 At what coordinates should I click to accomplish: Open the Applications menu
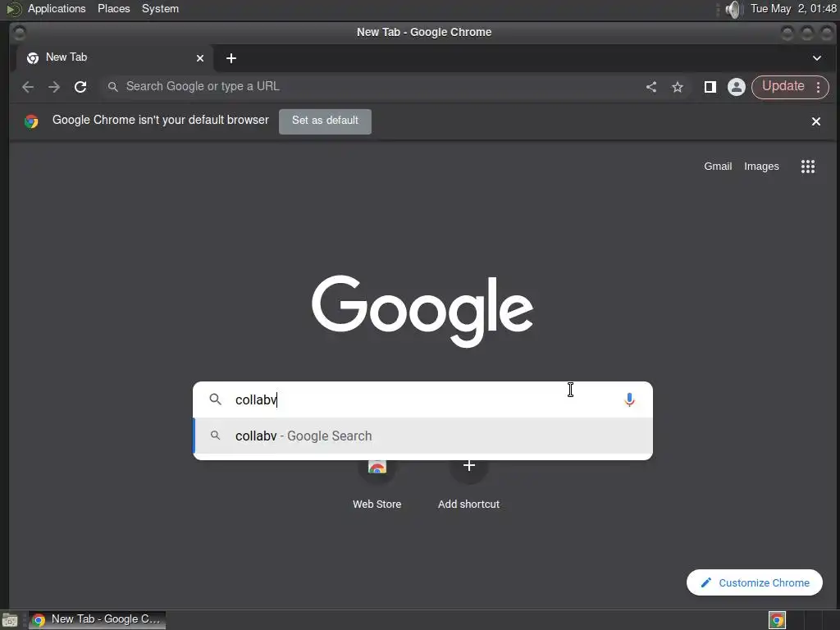[x=57, y=9]
